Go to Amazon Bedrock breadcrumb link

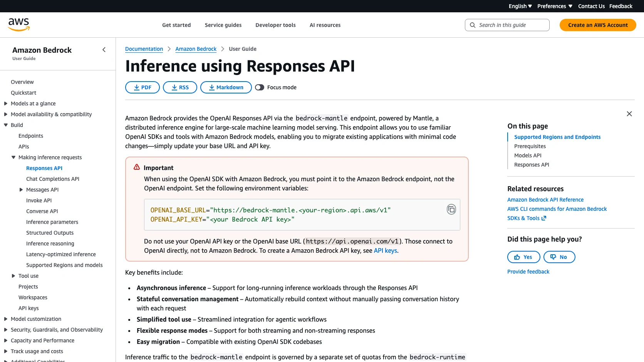click(x=196, y=49)
